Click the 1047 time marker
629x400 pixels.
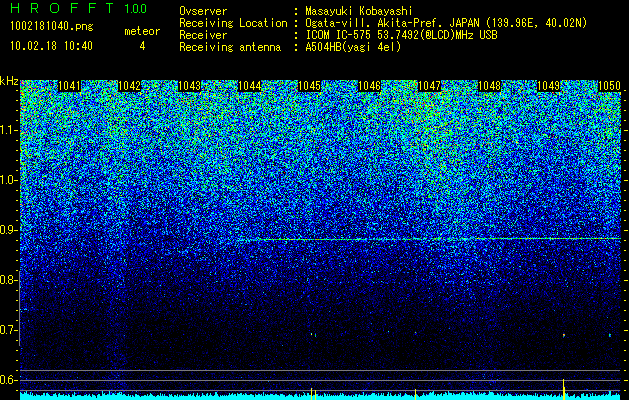[x=429, y=86]
